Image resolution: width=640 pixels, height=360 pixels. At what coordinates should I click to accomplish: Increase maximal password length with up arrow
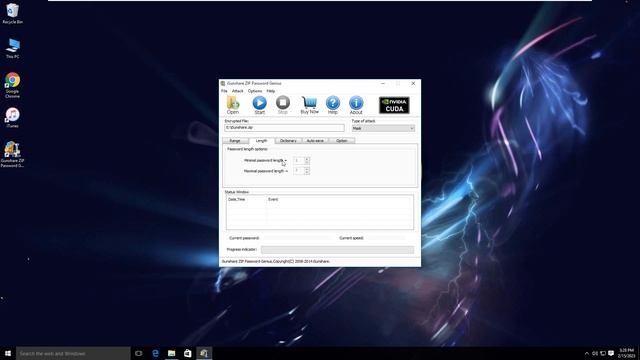point(307,169)
